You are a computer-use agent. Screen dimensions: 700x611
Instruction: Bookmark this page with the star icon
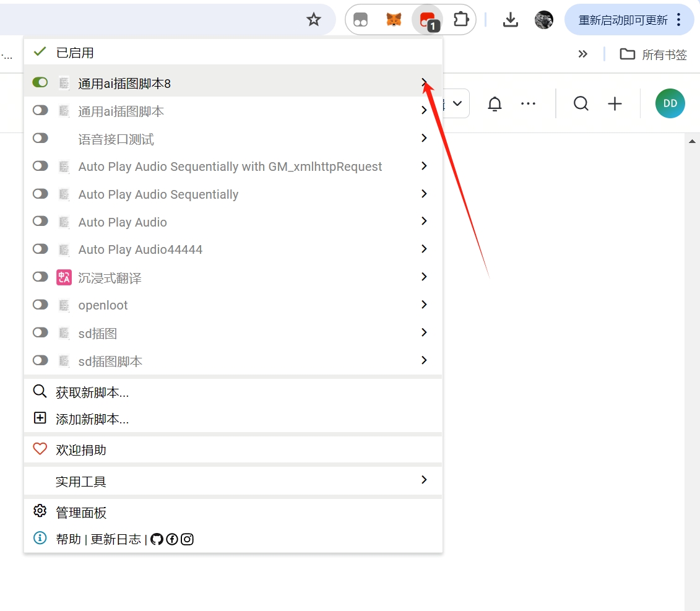click(x=314, y=20)
